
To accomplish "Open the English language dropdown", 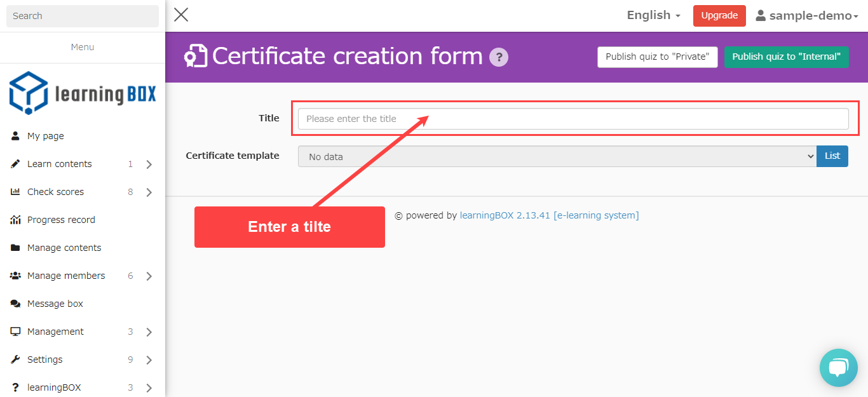I will point(653,15).
